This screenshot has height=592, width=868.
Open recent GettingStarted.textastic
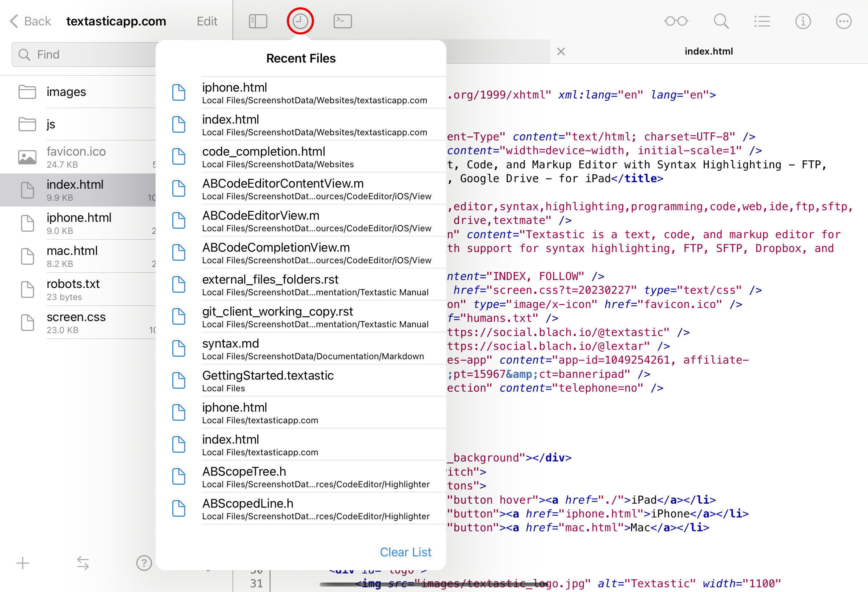pyautogui.click(x=301, y=380)
